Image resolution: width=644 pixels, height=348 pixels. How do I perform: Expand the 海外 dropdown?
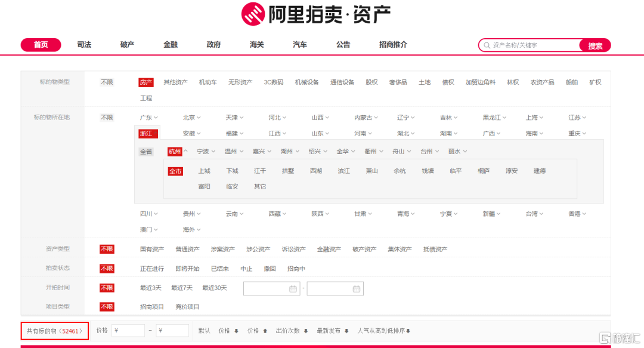click(192, 230)
